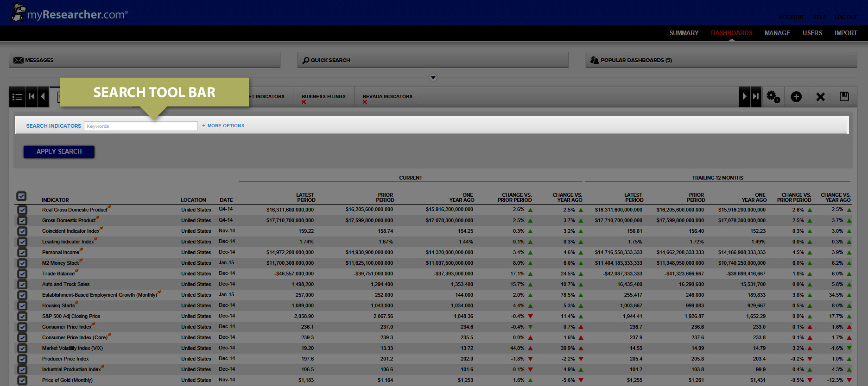Click note marker beside Trade Balance
Screen dimensions: 868x386
pos(76,271)
